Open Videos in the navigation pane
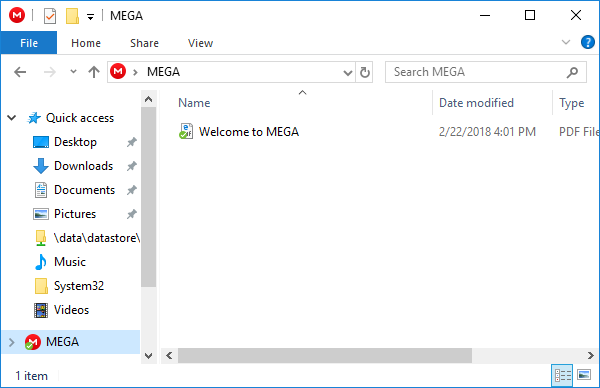This screenshot has width=600, height=388. 71,310
